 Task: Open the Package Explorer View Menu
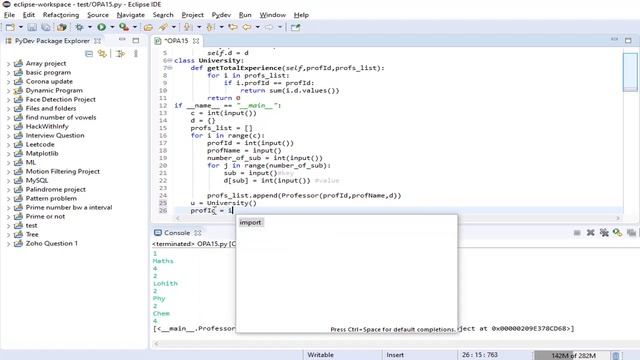(136, 54)
